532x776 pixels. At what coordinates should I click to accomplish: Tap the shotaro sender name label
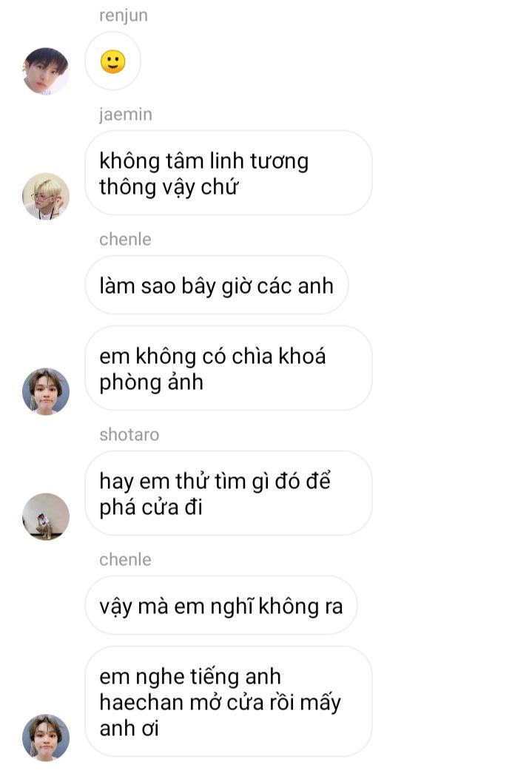129,434
